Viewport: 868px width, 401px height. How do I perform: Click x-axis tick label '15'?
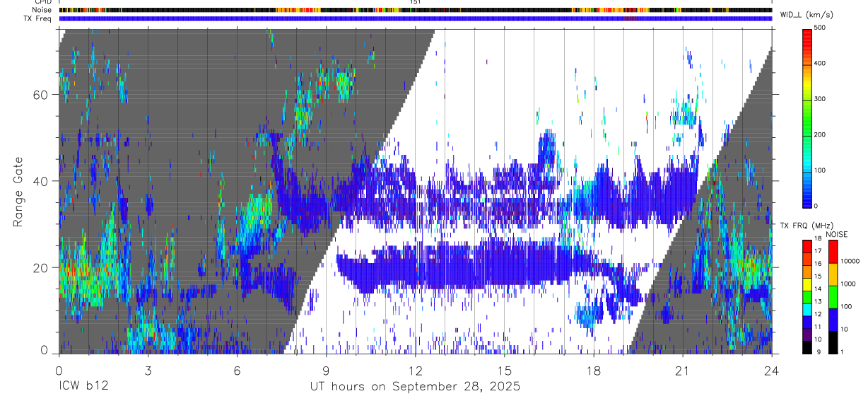coord(504,371)
